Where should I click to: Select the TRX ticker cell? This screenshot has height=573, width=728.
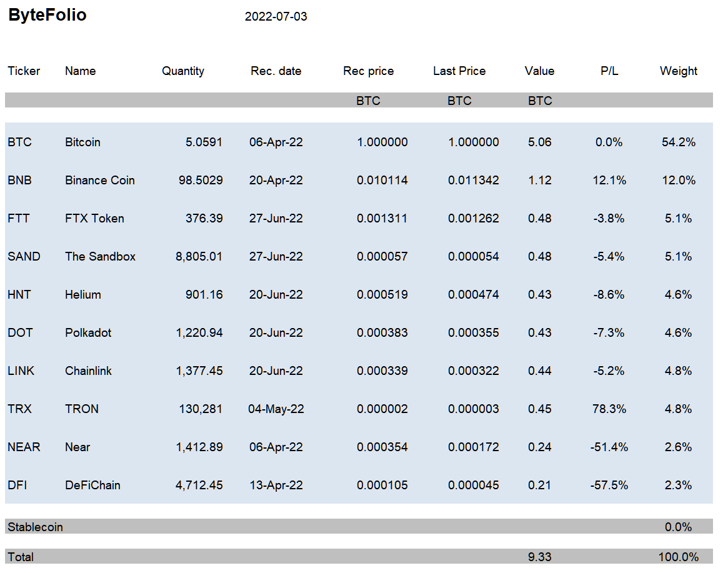(x=19, y=409)
